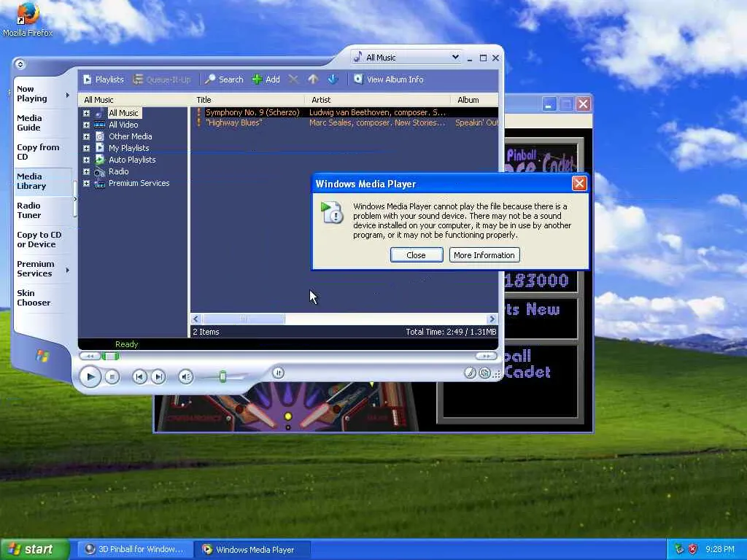Screen dimensions: 747x560
Task: Click the fast forward button on seek bar
Action: [x=486, y=356]
